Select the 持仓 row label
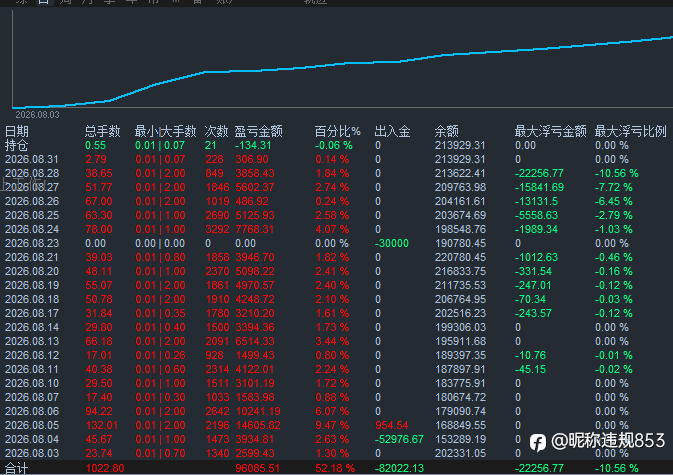The width and height of the screenshot is (673, 475). coord(16,145)
